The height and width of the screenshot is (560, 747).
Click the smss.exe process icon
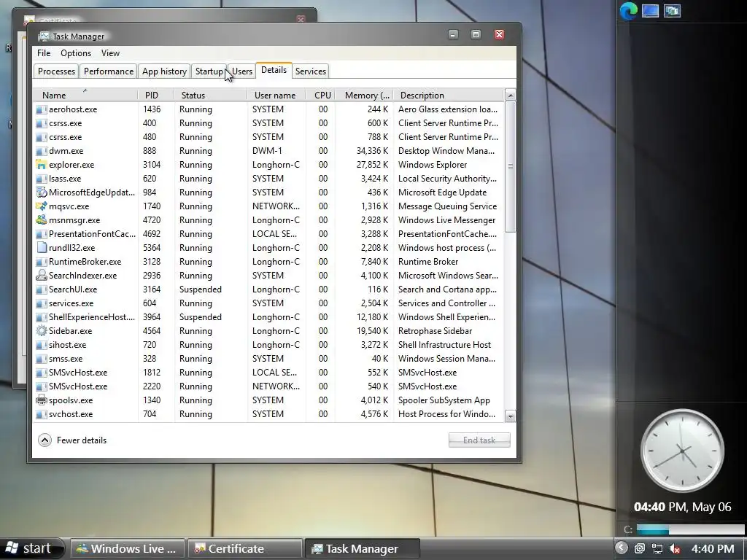tap(42, 359)
